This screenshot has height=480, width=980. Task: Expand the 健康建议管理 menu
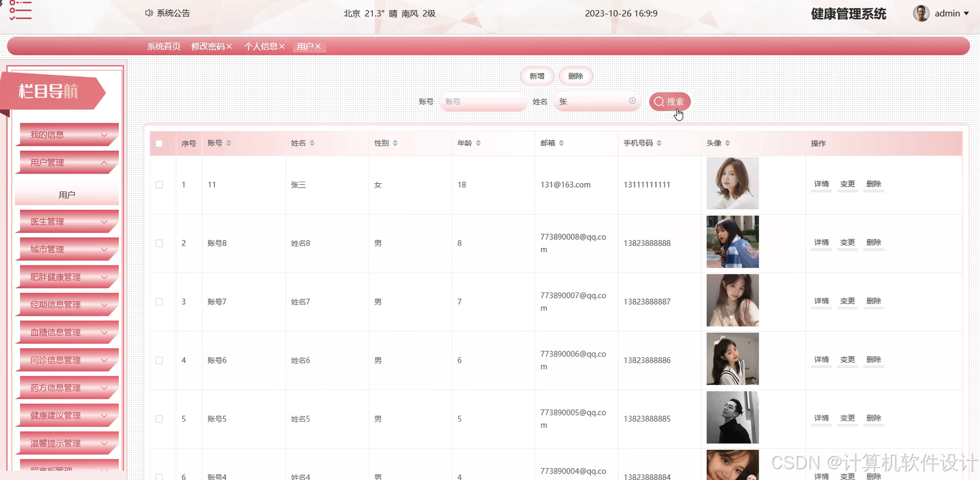69,415
